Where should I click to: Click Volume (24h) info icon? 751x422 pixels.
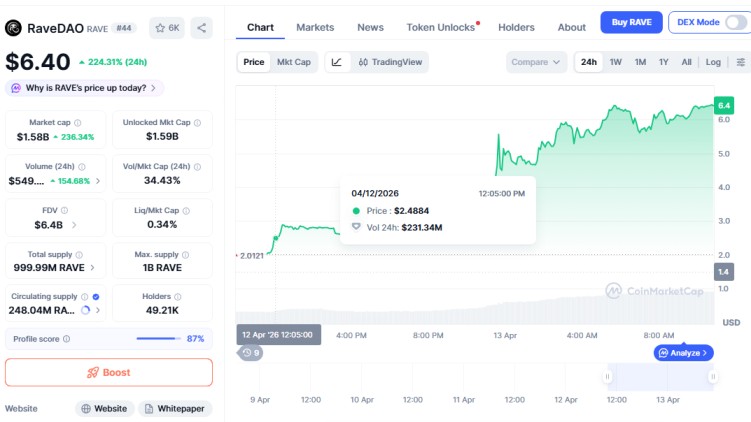click(x=82, y=167)
